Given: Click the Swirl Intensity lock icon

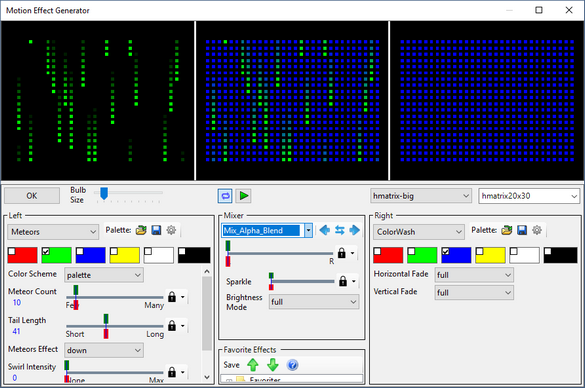Looking at the screenshot, I should click(172, 372).
